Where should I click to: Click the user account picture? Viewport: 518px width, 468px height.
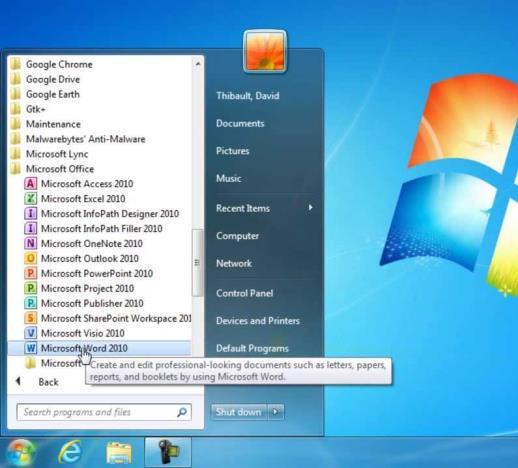(265, 51)
